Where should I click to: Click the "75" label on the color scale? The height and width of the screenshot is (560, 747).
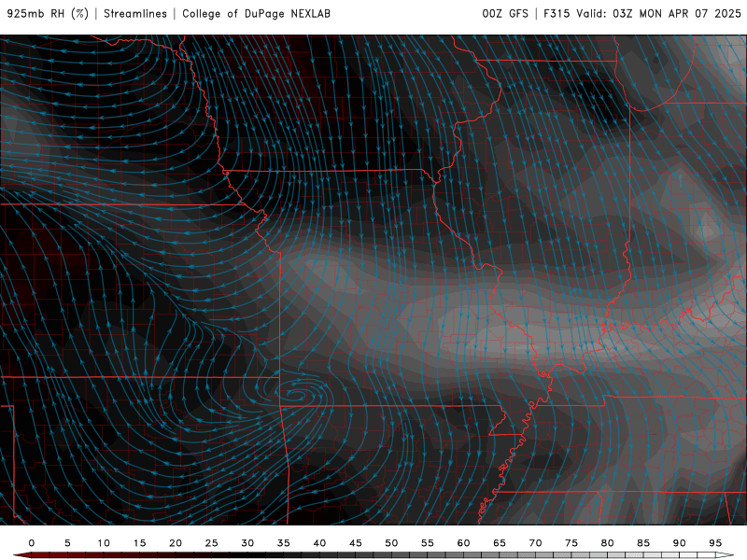point(571,543)
